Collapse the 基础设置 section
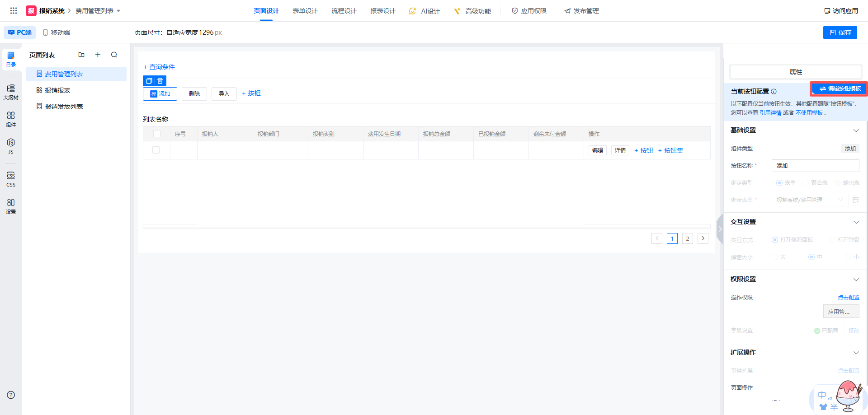 coord(856,131)
